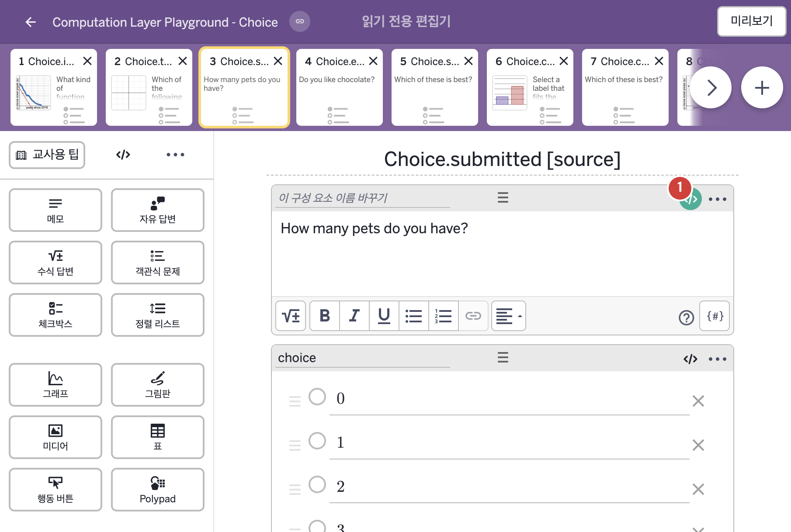The height and width of the screenshot is (532, 791).
Task: Add a 체크박스 checkbox component
Action: click(x=56, y=315)
